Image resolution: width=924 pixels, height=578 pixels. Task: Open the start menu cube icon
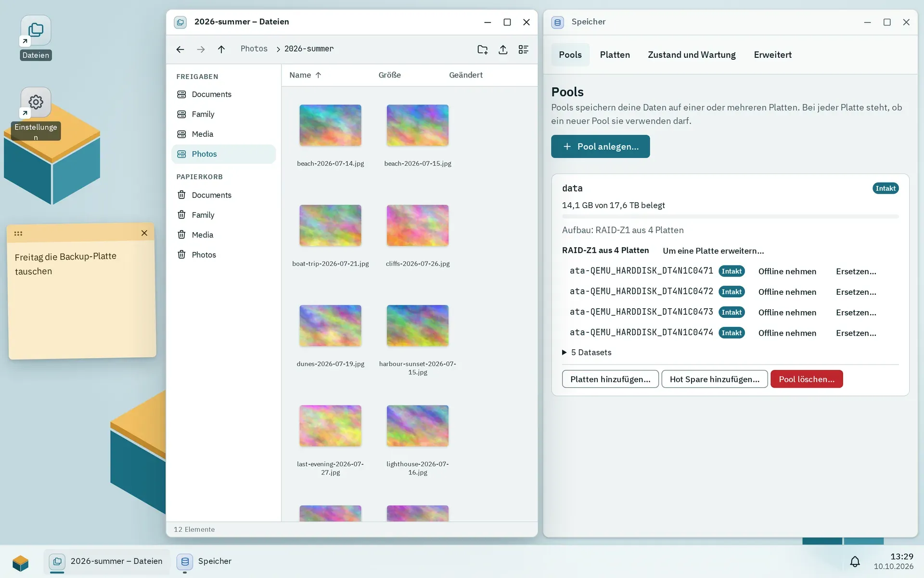pyautogui.click(x=21, y=562)
